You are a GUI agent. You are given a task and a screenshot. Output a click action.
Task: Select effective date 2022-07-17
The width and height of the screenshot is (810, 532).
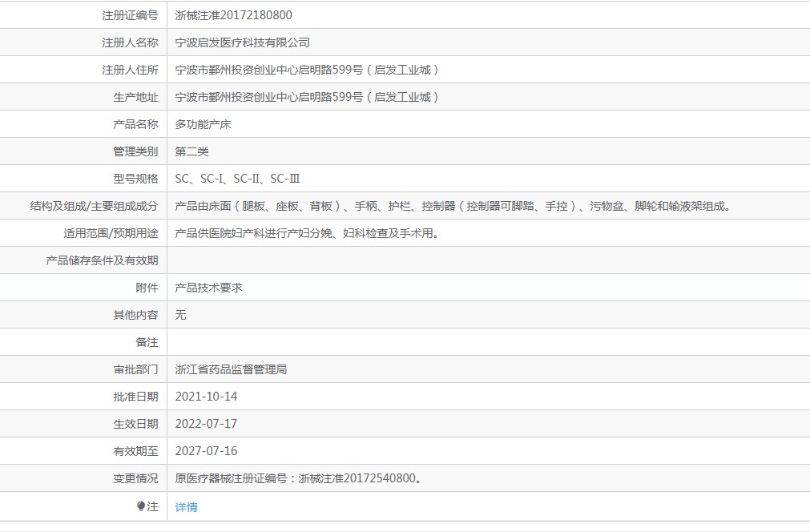(206, 424)
